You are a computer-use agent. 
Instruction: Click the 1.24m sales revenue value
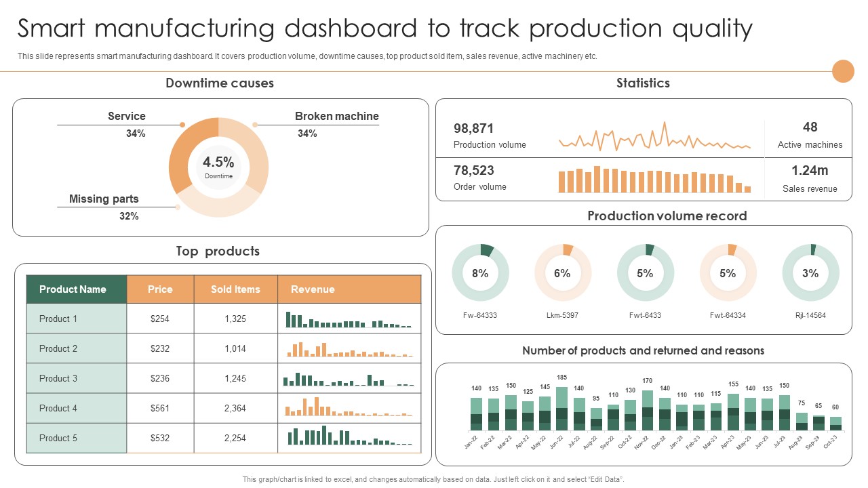click(810, 170)
